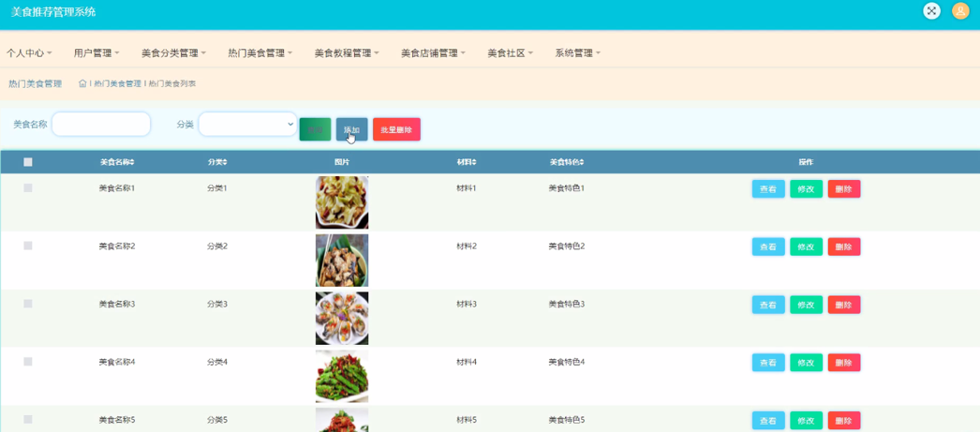The image size is (980, 432).
Task: Expand the 系统管理 menu
Action: click(x=578, y=53)
